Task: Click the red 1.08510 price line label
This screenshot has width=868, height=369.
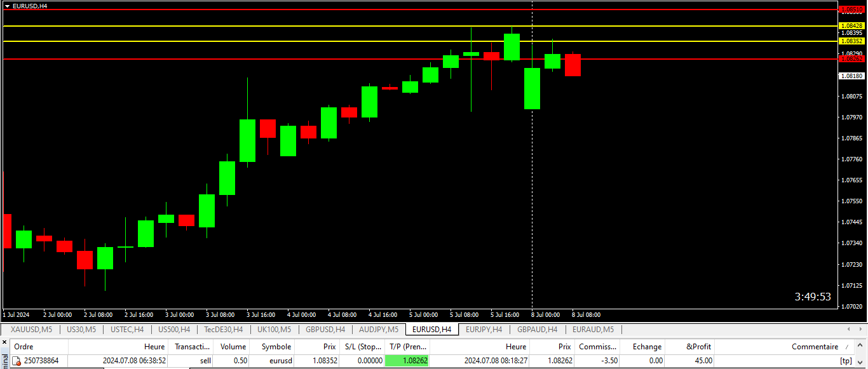Action: coord(851,10)
